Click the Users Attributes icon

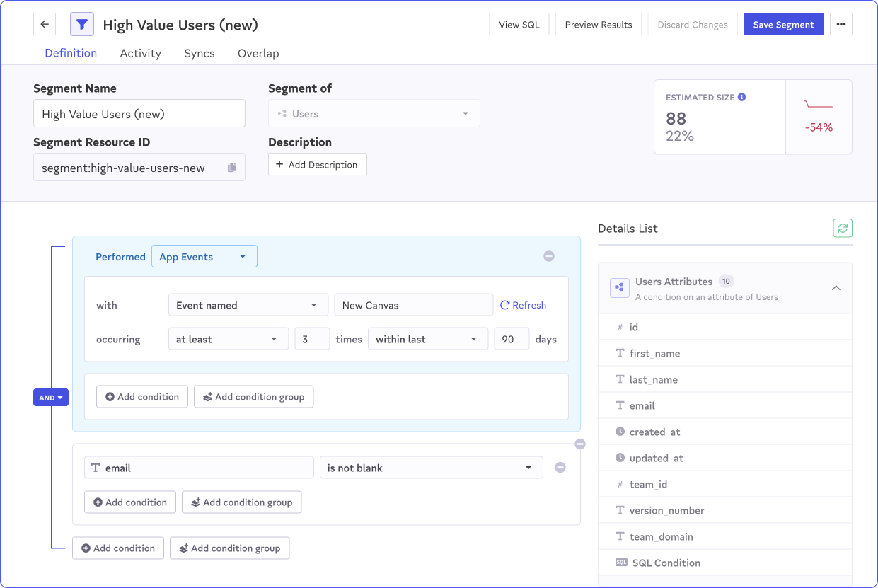click(x=620, y=287)
